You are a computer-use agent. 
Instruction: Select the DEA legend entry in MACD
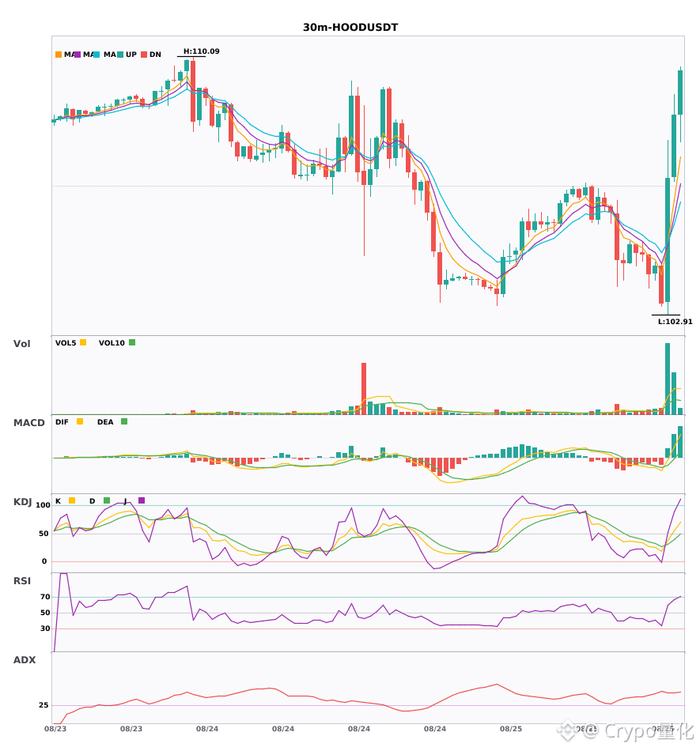pyautogui.click(x=112, y=422)
